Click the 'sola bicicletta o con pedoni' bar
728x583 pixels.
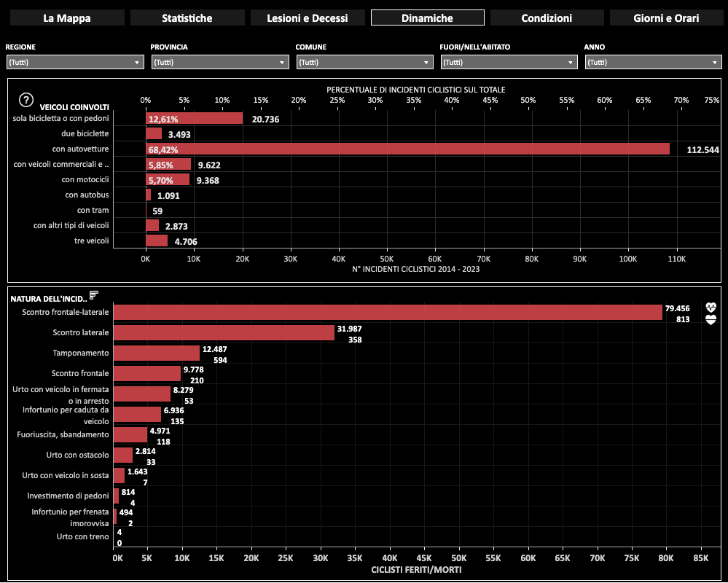(x=194, y=118)
